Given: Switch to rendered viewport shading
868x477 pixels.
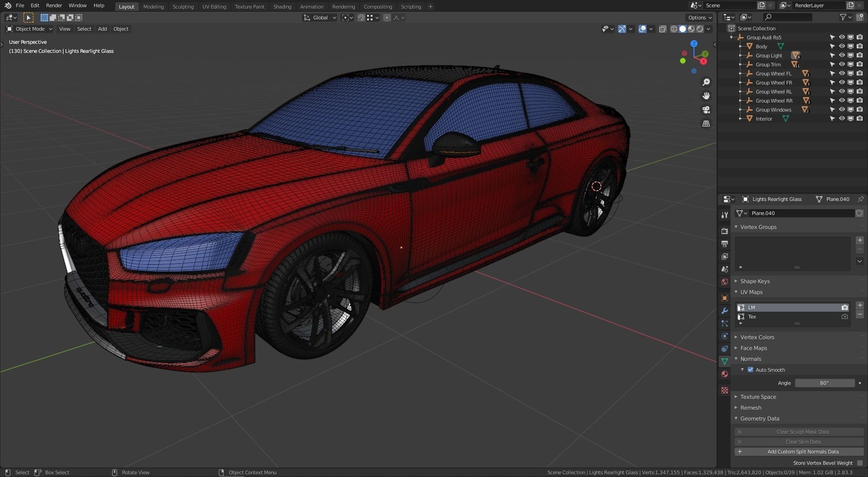Looking at the screenshot, I should [700, 29].
